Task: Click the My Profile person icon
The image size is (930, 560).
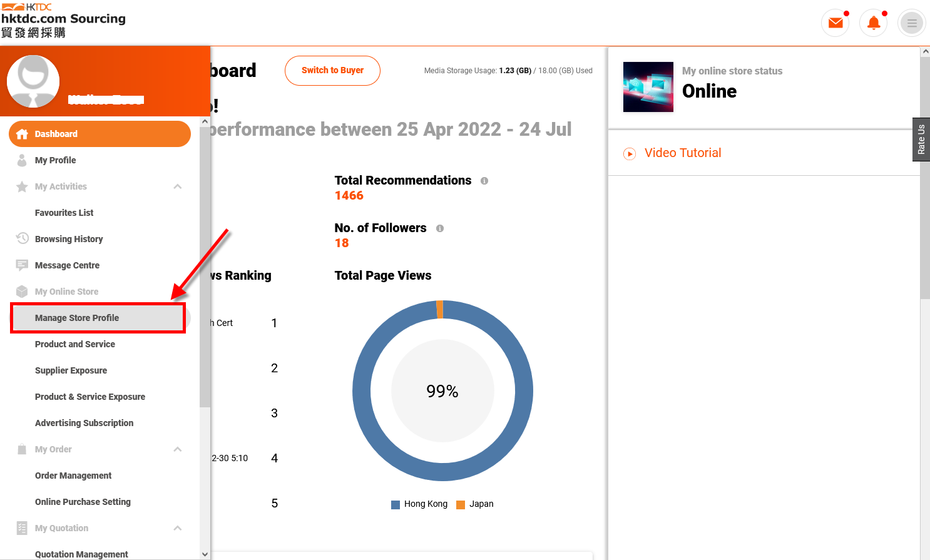Action: (x=22, y=160)
